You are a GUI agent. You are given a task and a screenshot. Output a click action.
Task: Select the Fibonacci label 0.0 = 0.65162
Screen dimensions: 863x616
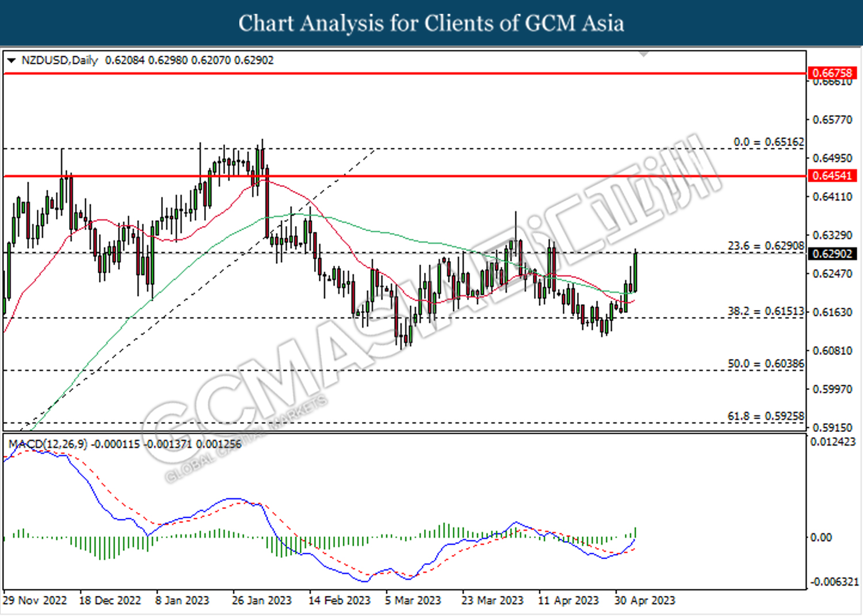pyautogui.click(x=769, y=141)
